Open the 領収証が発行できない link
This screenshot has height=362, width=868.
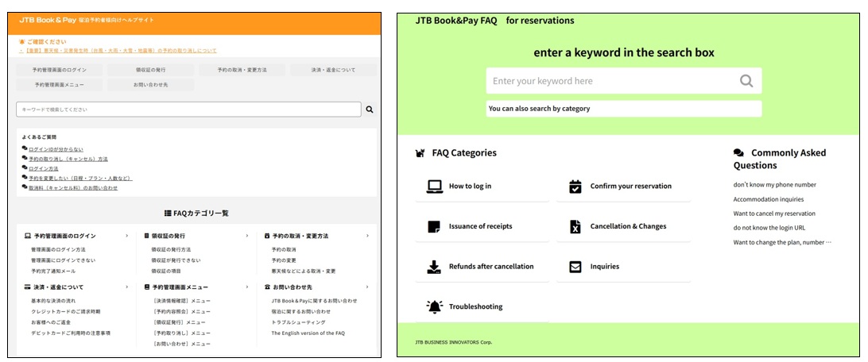click(176, 260)
